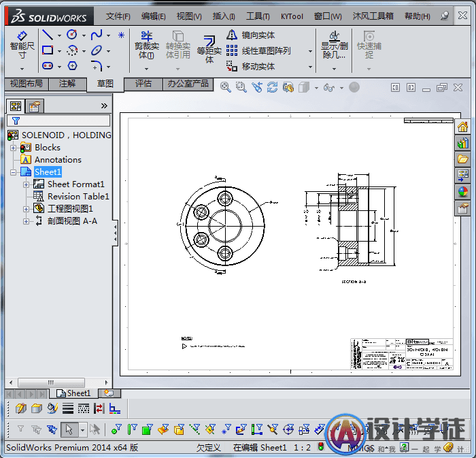Open the Line tool dropdown arrow

pos(59,35)
